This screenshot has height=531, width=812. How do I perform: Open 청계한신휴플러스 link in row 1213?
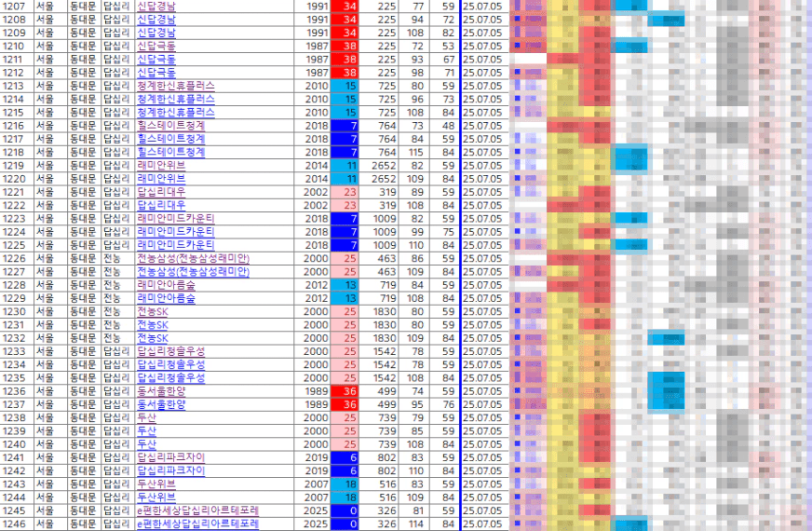[176, 86]
